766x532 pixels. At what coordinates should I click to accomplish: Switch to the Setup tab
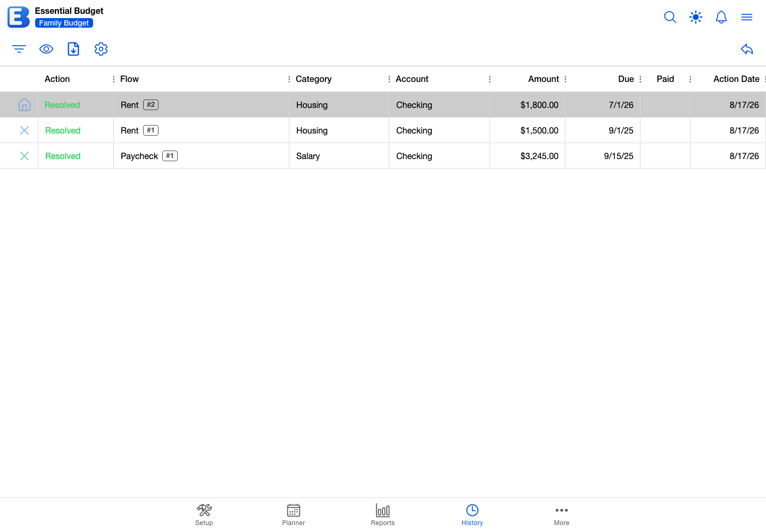click(x=204, y=515)
